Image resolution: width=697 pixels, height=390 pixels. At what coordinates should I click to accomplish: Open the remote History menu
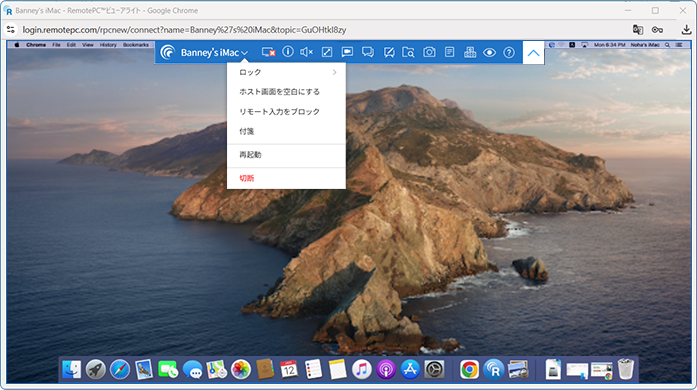pyautogui.click(x=108, y=45)
